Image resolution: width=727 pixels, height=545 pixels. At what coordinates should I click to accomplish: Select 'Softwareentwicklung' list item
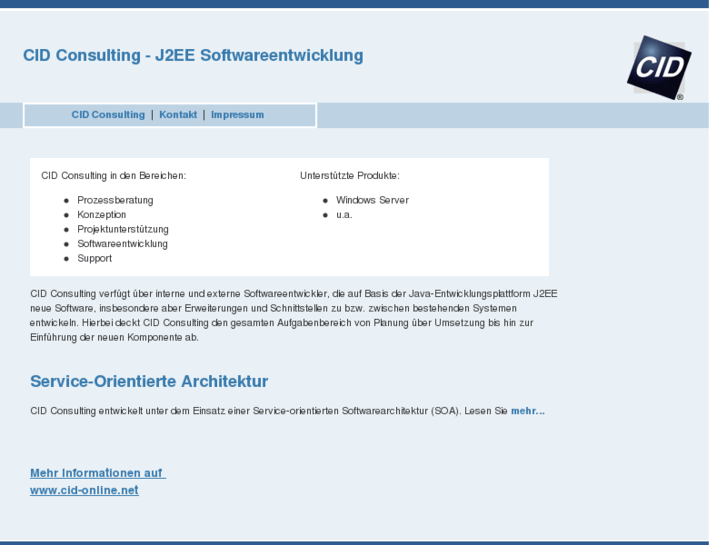tap(122, 244)
